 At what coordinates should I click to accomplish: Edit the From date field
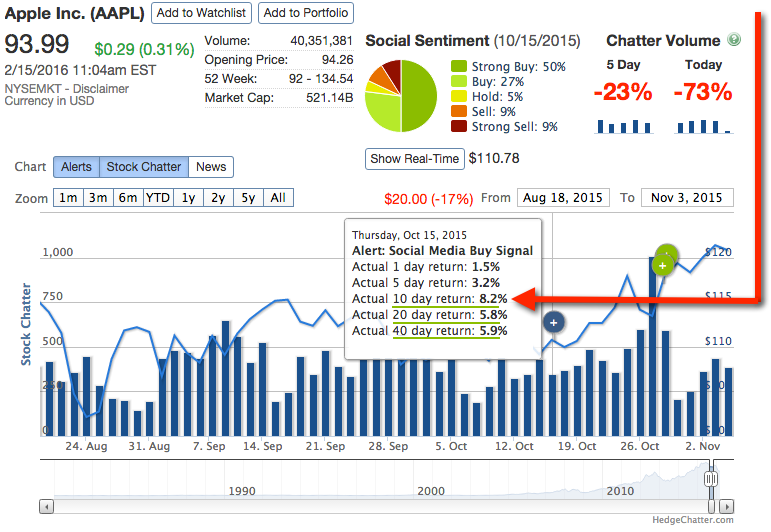tap(563, 198)
